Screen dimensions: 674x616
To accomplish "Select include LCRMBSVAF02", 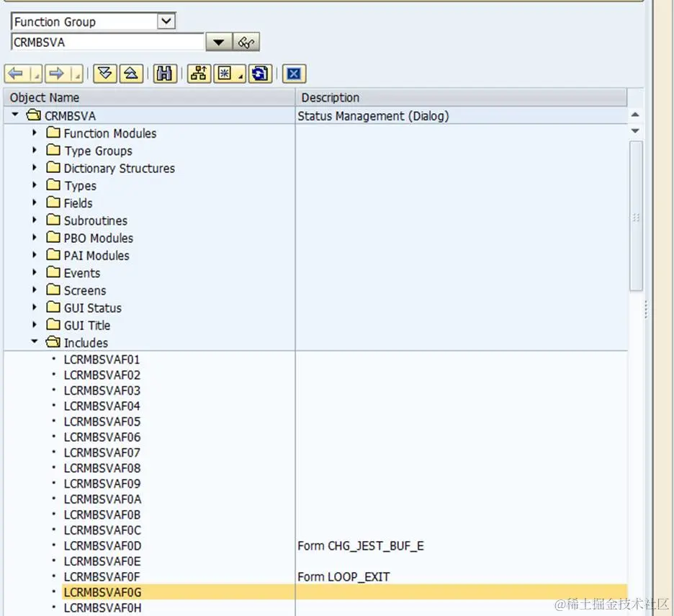I will 102,375.
